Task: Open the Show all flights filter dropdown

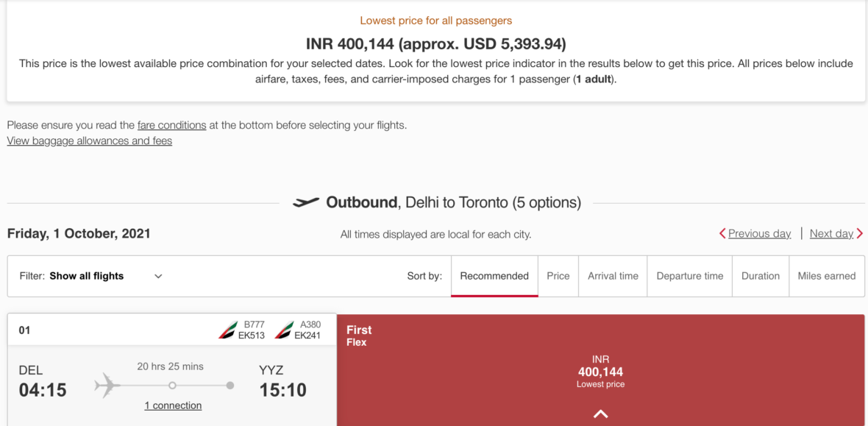Action: [x=88, y=276]
